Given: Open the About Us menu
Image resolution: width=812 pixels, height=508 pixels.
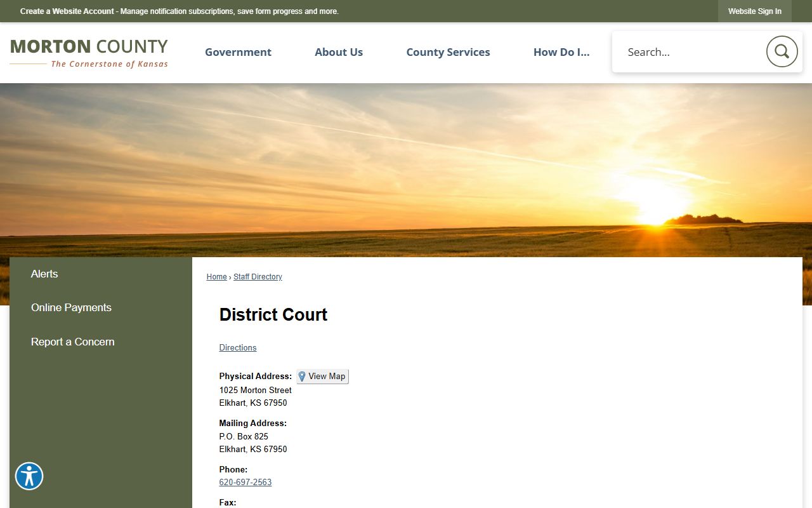Looking at the screenshot, I should pyautogui.click(x=339, y=52).
